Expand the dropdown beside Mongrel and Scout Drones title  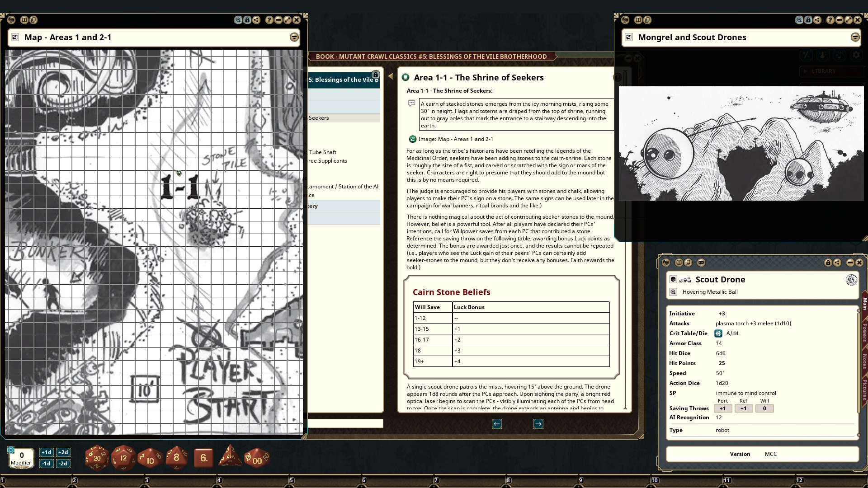tap(855, 38)
